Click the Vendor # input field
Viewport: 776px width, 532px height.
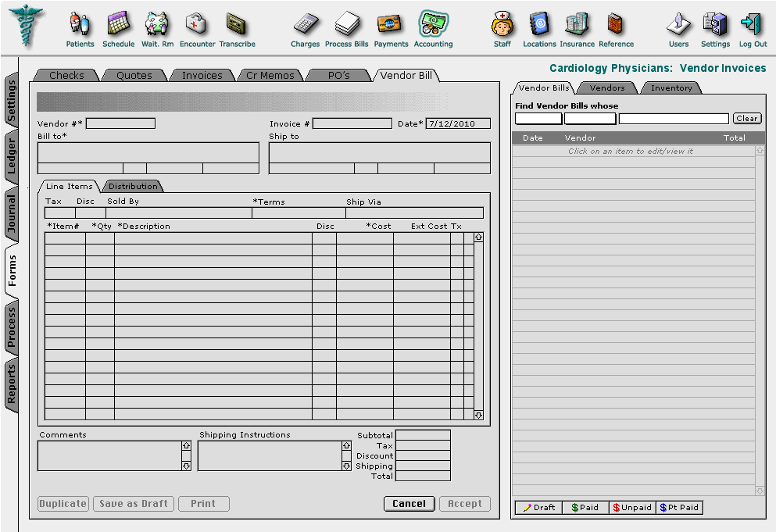pyautogui.click(x=120, y=123)
